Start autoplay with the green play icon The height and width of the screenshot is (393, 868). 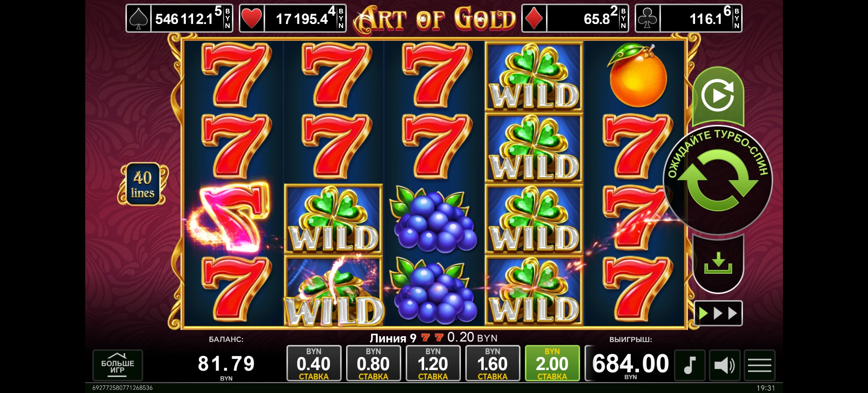point(718,96)
